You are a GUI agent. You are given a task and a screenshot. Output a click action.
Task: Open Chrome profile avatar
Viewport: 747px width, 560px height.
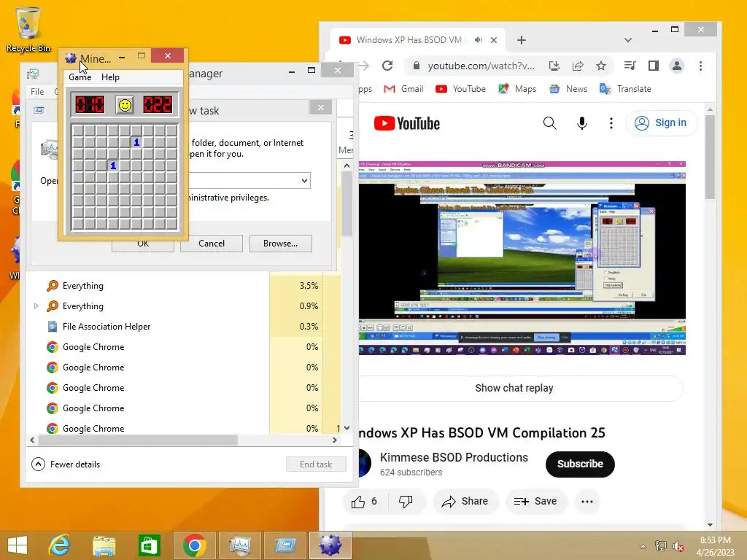[677, 66]
